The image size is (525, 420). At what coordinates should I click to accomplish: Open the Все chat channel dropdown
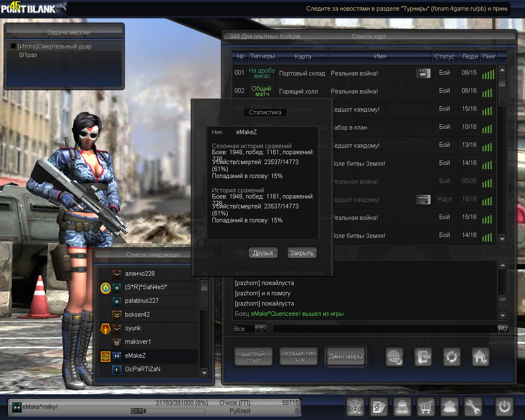coord(260,329)
